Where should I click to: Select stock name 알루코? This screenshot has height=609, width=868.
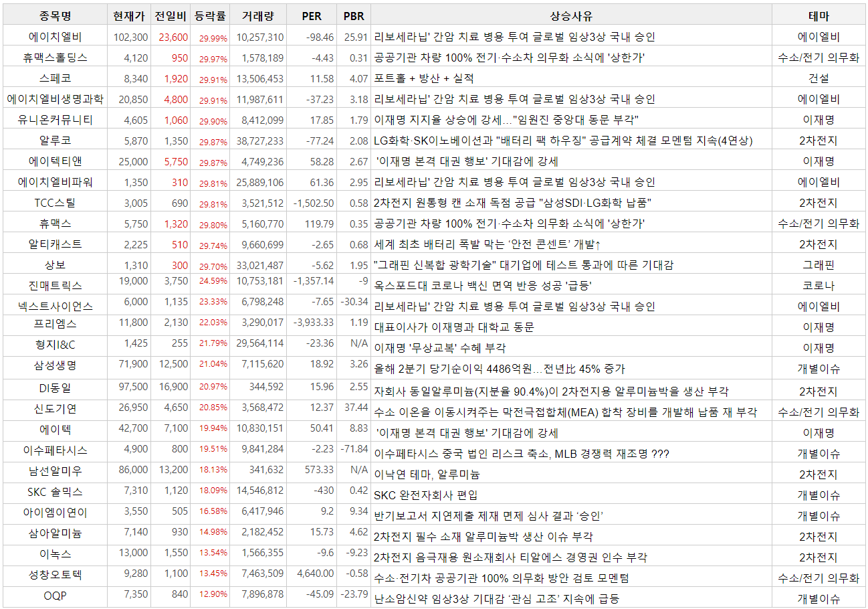click(x=55, y=141)
